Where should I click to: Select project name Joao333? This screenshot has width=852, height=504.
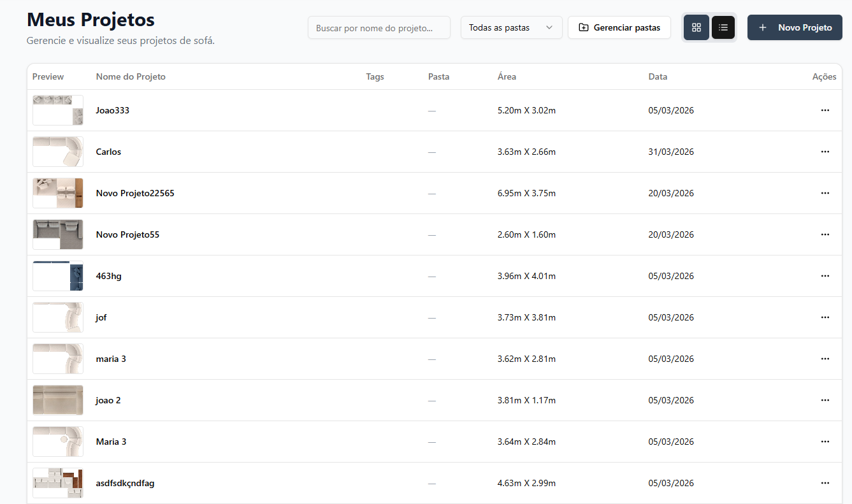coord(113,110)
